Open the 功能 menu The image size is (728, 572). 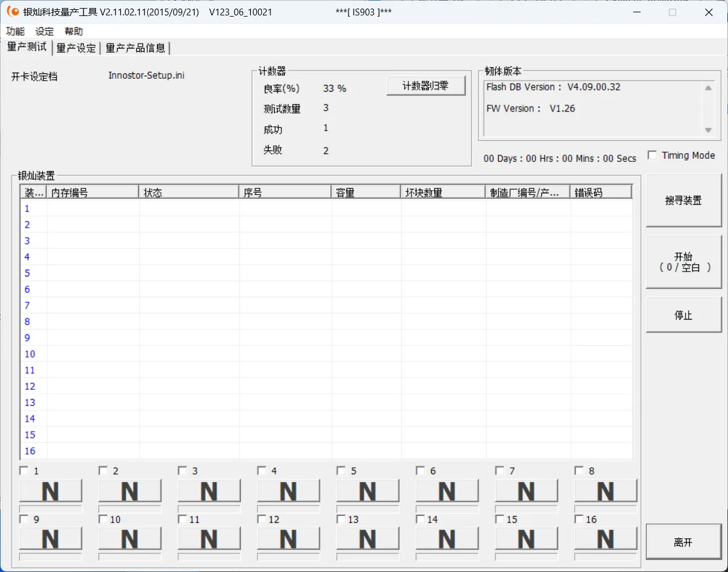[15, 31]
